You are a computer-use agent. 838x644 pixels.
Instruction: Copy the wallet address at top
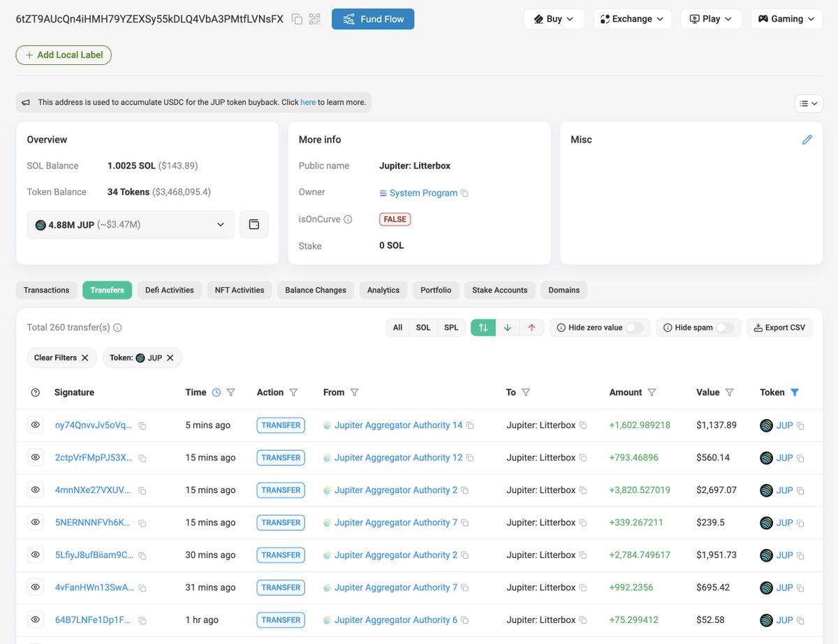click(297, 19)
